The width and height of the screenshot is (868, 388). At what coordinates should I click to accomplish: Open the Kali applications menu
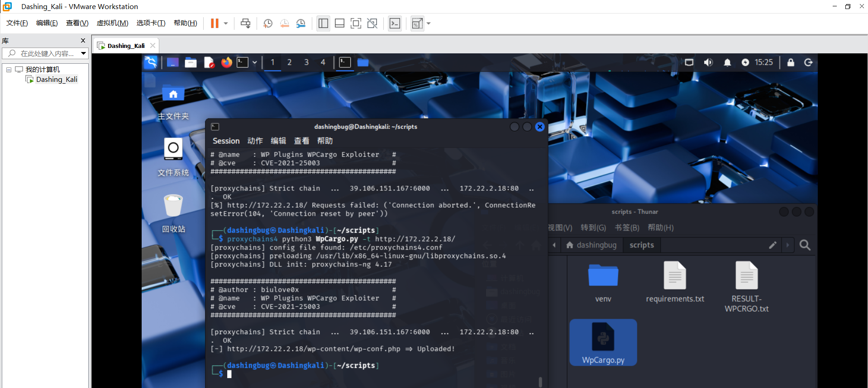pyautogui.click(x=151, y=62)
